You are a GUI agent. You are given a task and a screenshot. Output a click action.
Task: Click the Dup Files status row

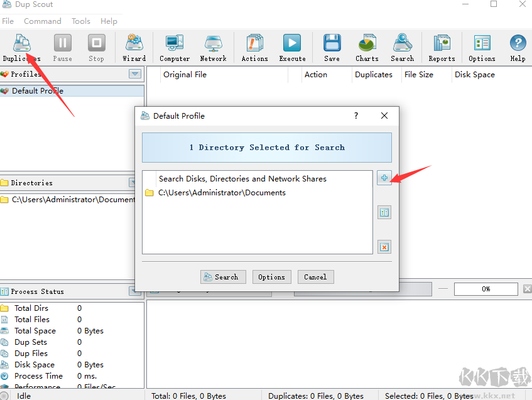pyautogui.click(x=72, y=353)
